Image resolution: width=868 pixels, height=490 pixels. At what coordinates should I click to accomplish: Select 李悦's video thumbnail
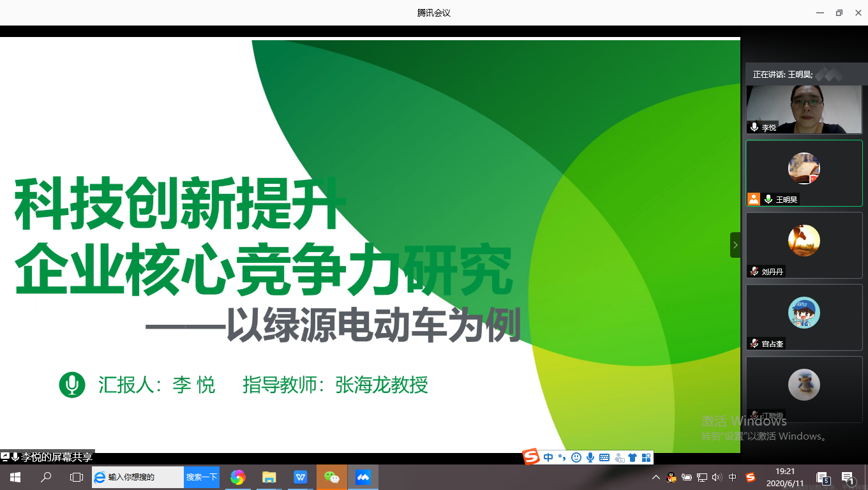tap(804, 108)
